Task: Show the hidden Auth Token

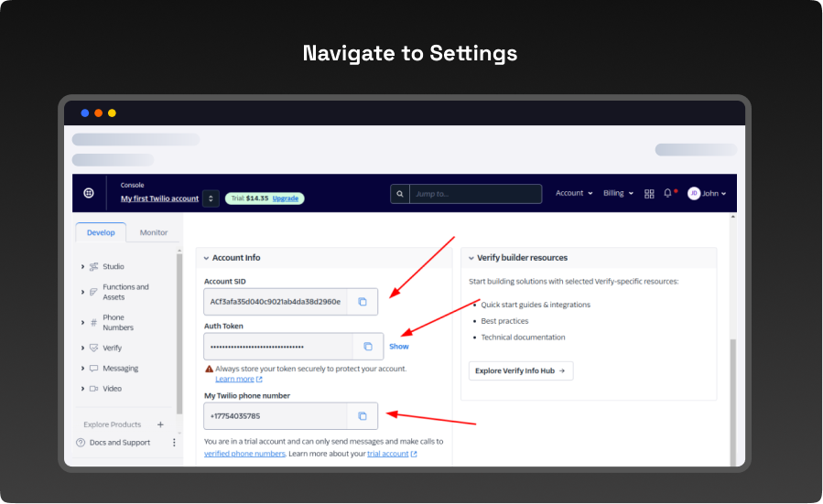Action: [x=399, y=347]
